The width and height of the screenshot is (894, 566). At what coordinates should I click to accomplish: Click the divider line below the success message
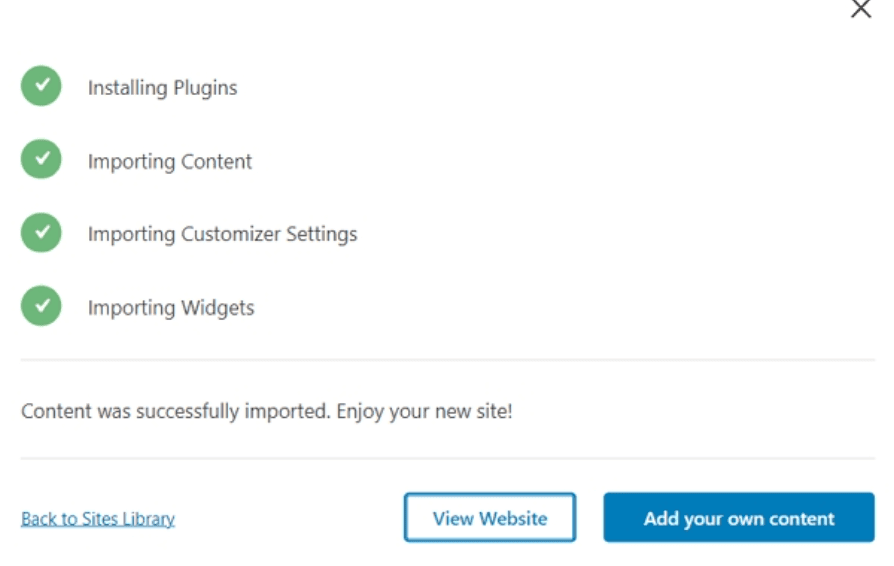pyautogui.click(x=448, y=458)
